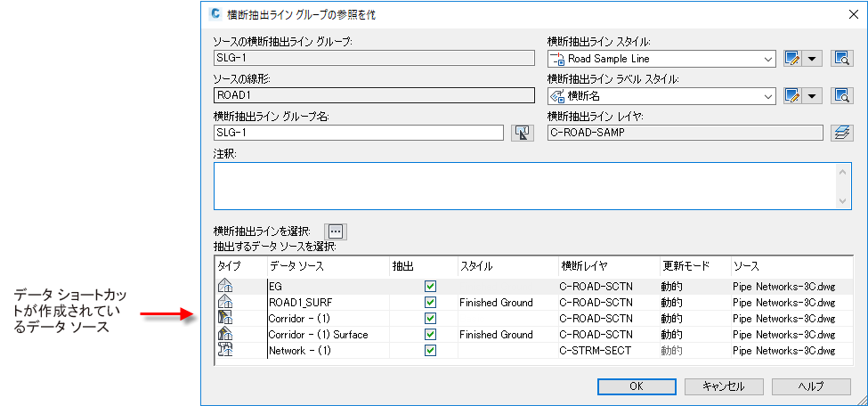Click the surface icon in the EG row

click(226, 287)
